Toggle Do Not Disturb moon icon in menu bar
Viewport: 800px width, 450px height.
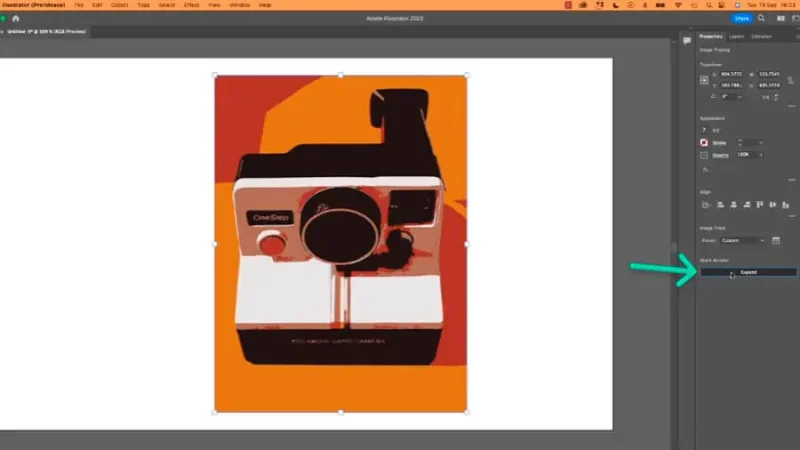click(616, 5)
